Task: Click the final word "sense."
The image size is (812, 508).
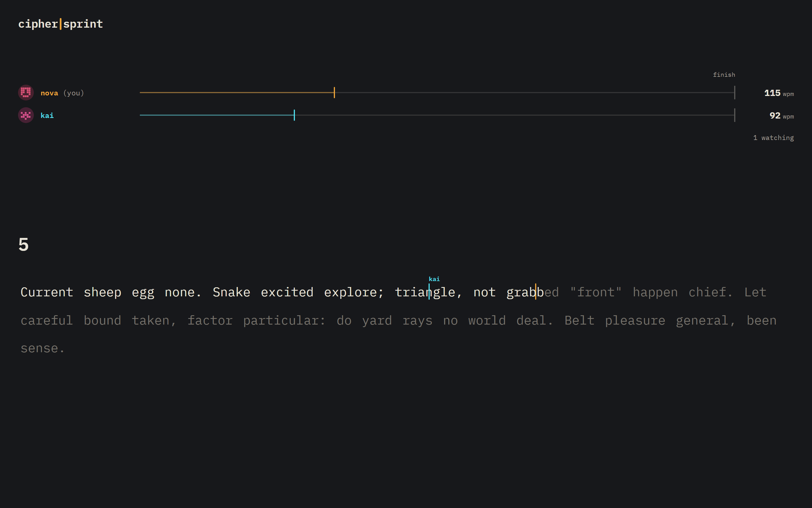Action: tap(43, 349)
